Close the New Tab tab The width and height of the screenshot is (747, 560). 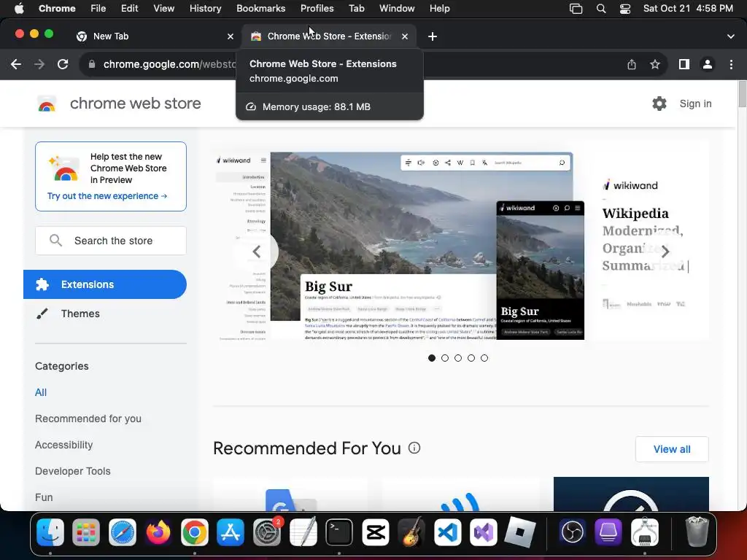pyautogui.click(x=231, y=36)
